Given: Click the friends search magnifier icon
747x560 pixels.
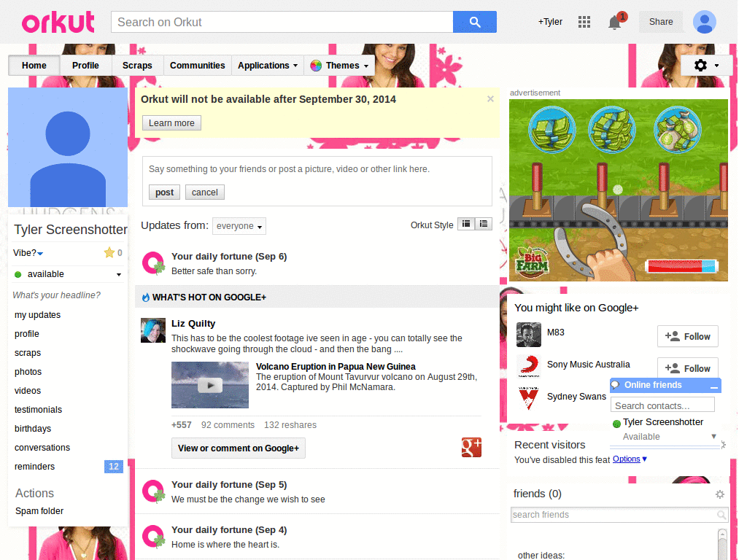Looking at the screenshot, I should pos(721,515).
